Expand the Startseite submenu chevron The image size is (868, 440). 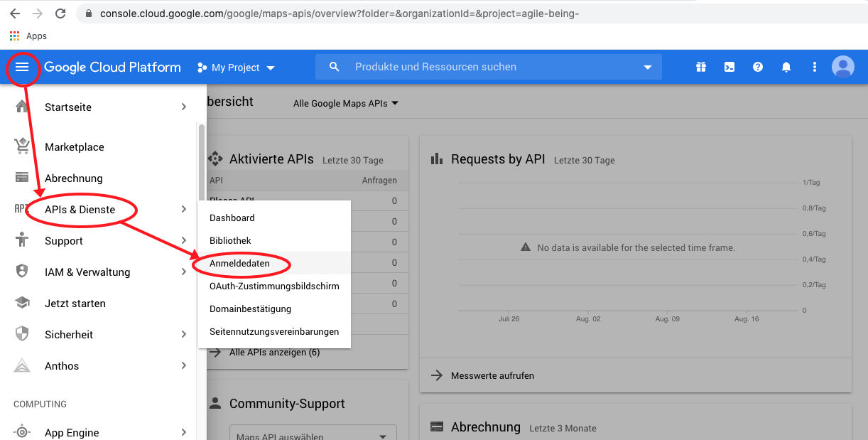tap(183, 107)
